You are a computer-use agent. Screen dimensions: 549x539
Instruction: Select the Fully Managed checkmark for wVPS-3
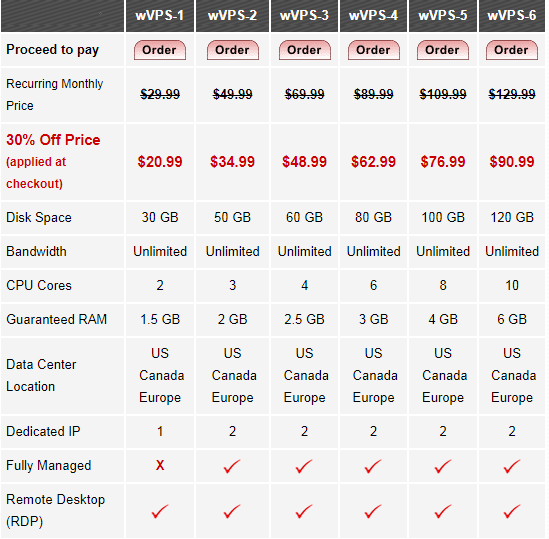point(304,466)
